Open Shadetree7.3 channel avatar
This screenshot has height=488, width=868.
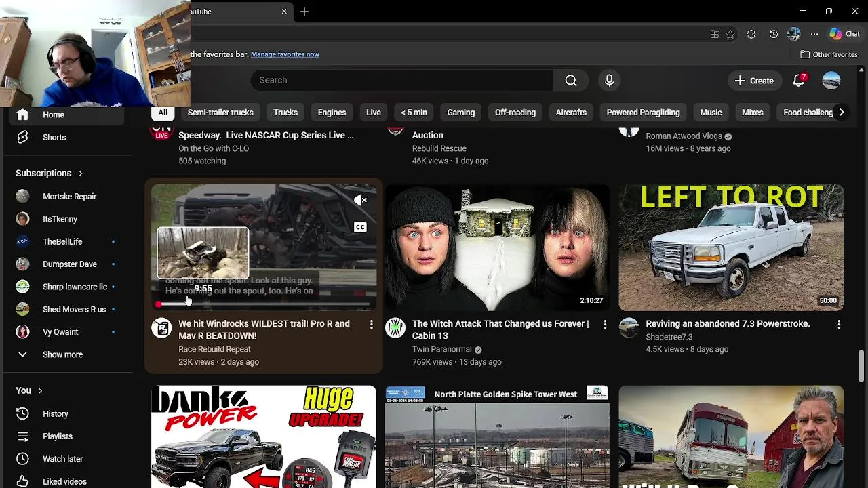point(629,328)
